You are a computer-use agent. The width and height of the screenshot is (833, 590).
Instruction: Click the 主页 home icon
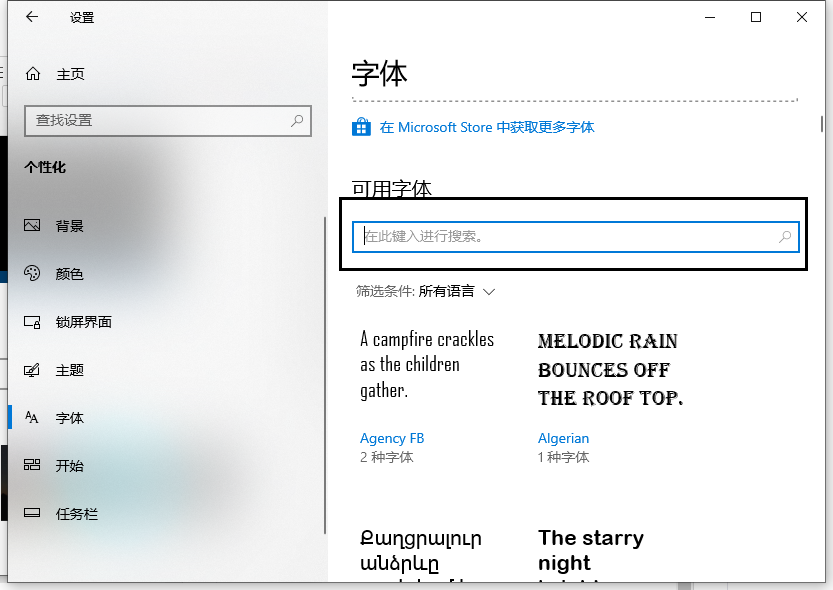coord(34,73)
